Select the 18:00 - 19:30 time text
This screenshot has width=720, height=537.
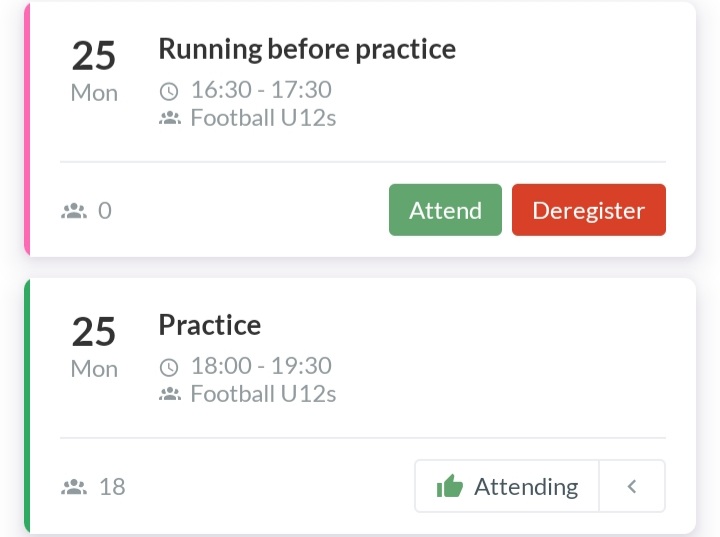(261, 366)
